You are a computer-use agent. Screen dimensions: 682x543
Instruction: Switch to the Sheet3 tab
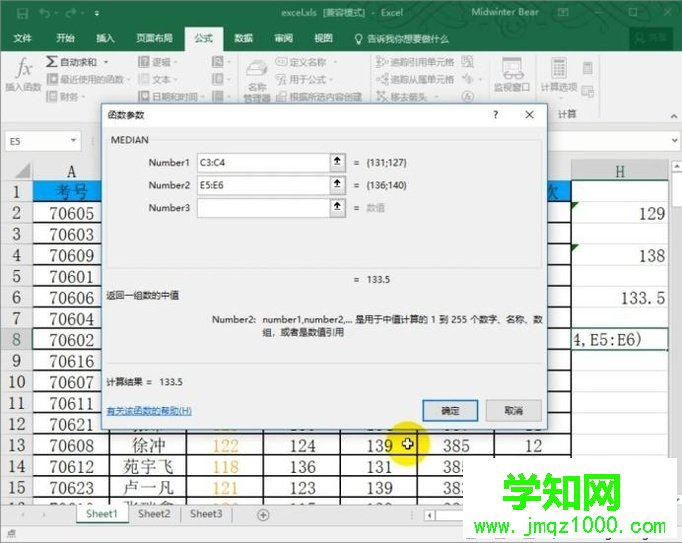pyautogui.click(x=206, y=514)
